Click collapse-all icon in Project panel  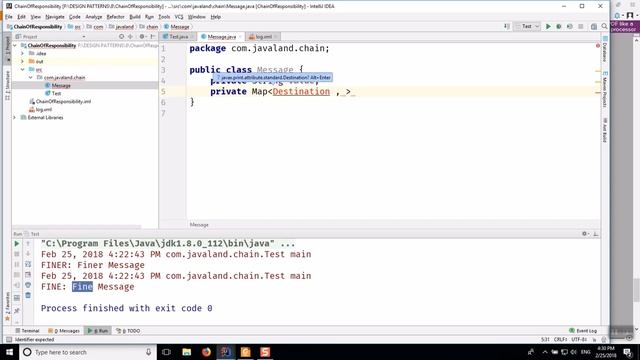[x=131, y=37]
